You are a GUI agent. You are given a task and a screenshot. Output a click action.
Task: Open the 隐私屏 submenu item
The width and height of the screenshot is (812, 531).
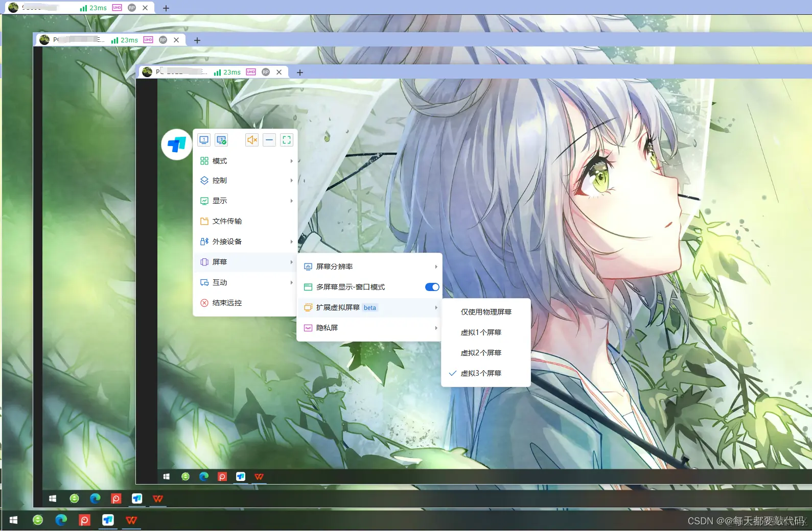pos(369,328)
